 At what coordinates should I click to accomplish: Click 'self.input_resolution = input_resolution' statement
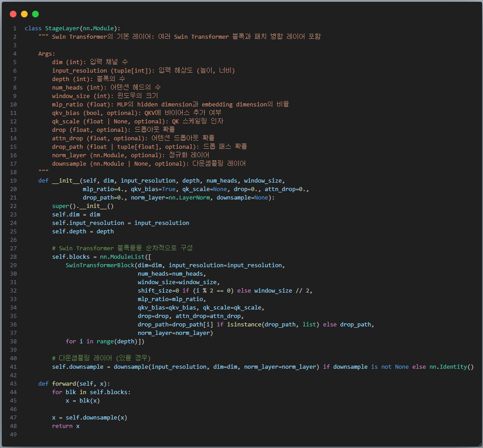pyautogui.click(x=120, y=223)
